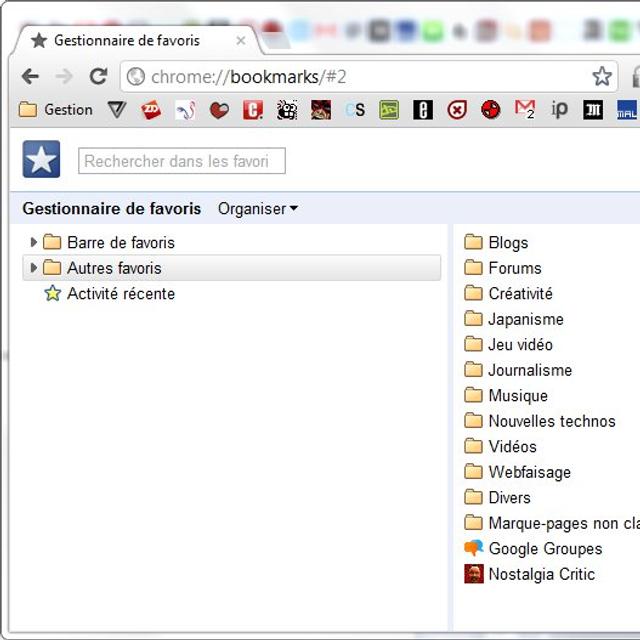Click the blue star bookmark manager logo
The height and width of the screenshot is (640, 640).
(x=41, y=160)
